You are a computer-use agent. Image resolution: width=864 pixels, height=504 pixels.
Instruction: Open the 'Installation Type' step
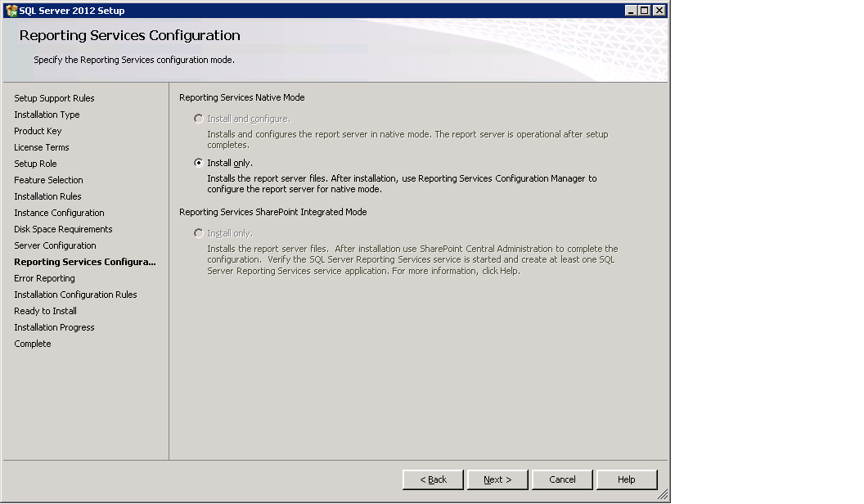(47, 115)
